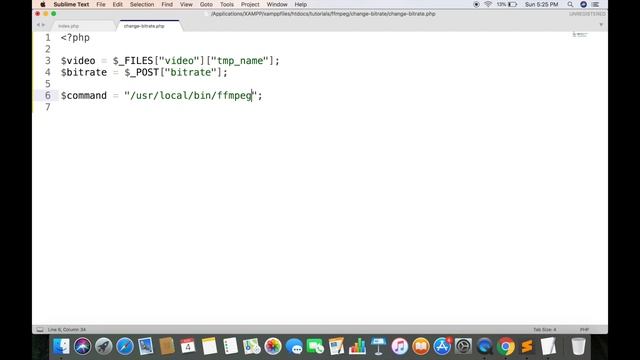Open the Notification Center list icon

[x=596, y=4]
